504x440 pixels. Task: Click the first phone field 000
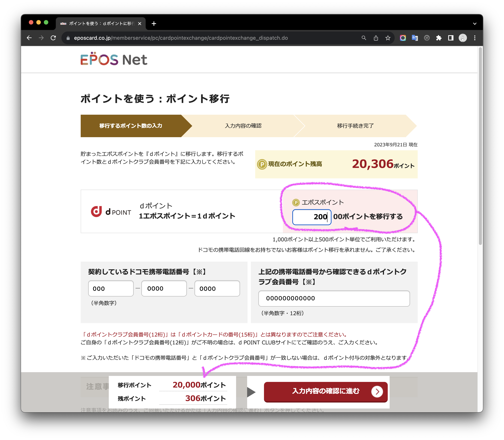pyautogui.click(x=111, y=288)
